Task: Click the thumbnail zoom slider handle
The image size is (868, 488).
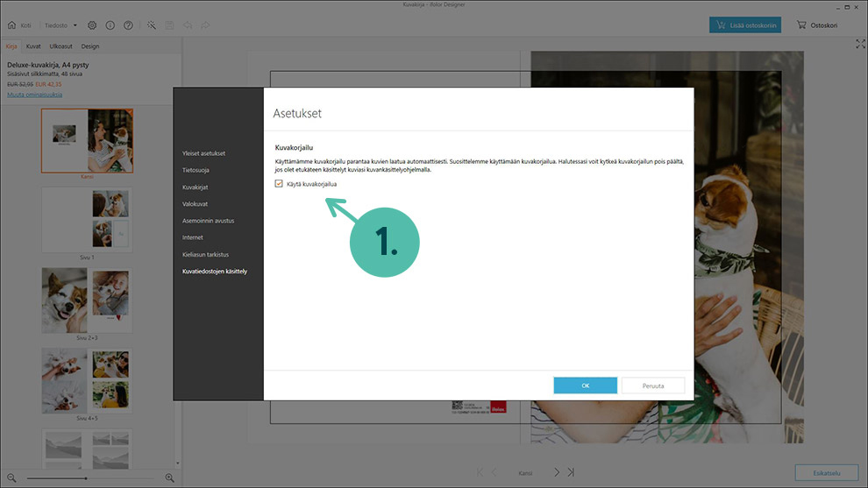Action: coord(86,478)
